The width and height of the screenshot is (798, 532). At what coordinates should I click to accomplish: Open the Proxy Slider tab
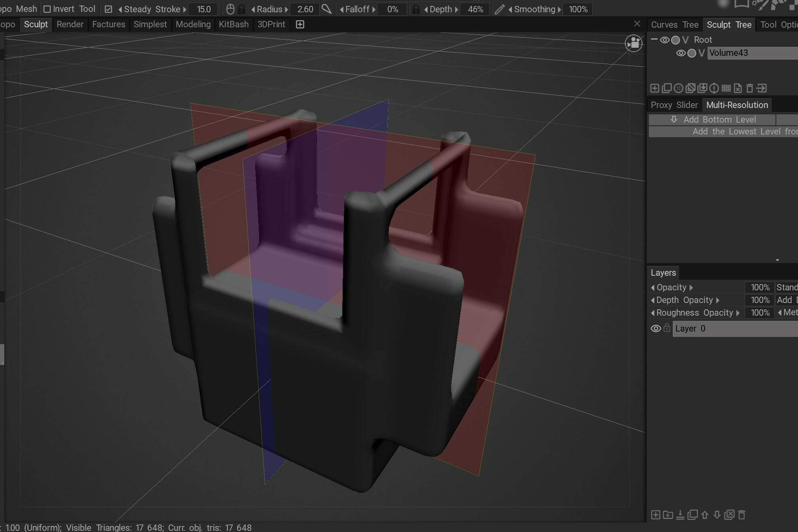pos(674,105)
